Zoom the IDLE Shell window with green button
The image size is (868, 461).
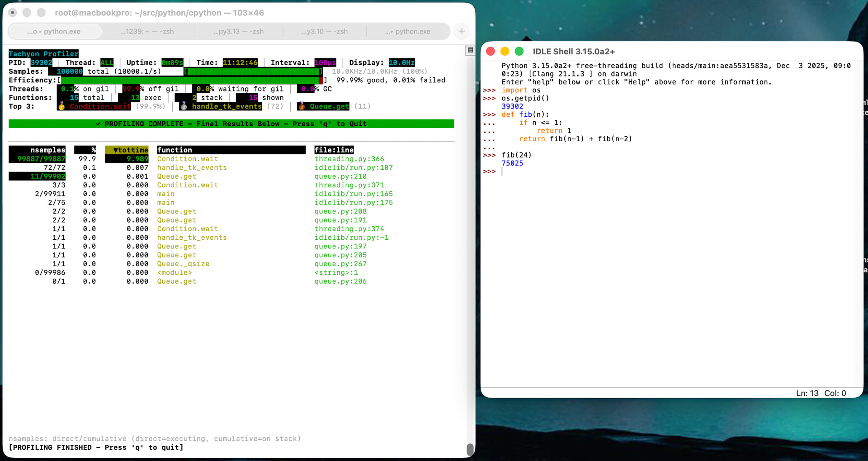pos(519,52)
